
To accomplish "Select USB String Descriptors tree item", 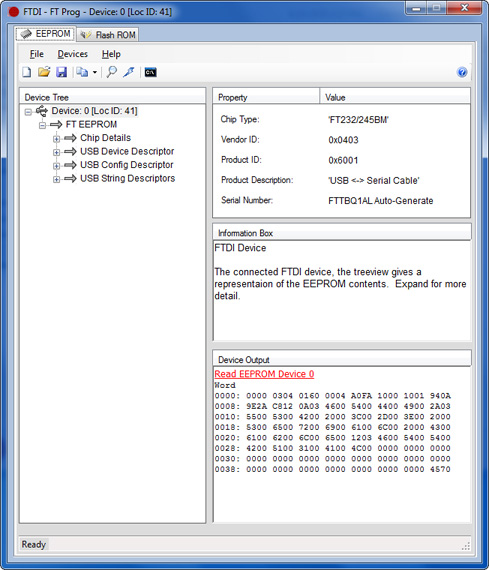I will point(127,178).
